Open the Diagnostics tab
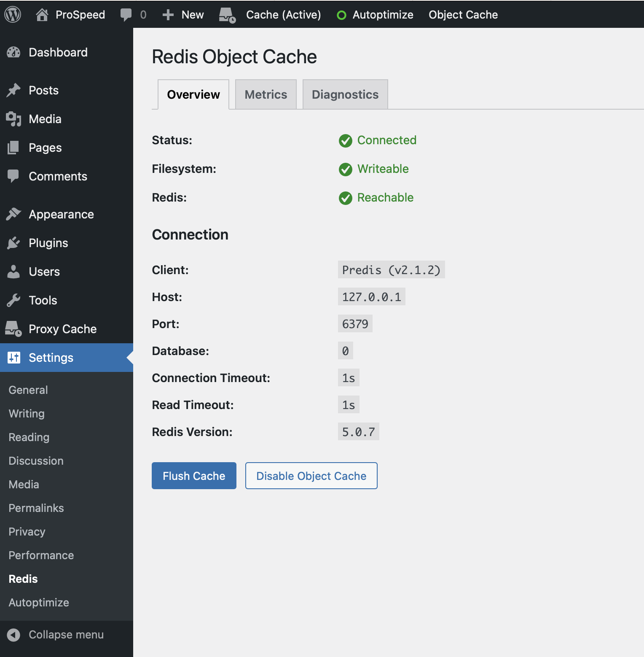This screenshot has height=657, width=644. [x=345, y=94]
